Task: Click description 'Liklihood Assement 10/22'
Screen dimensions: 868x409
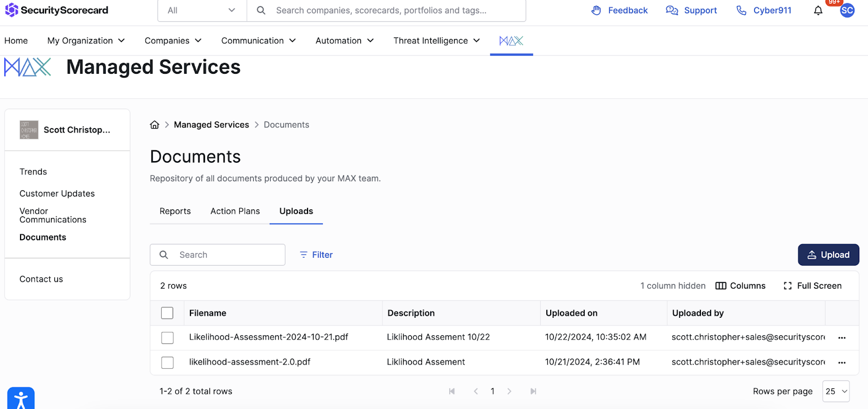Action: pos(438,337)
